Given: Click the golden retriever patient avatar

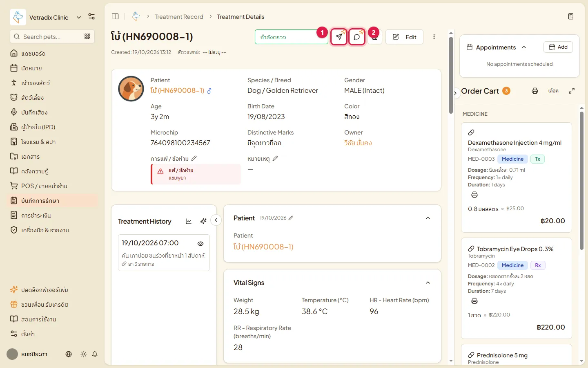Looking at the screenshot, I should click(x=131, y=89).
